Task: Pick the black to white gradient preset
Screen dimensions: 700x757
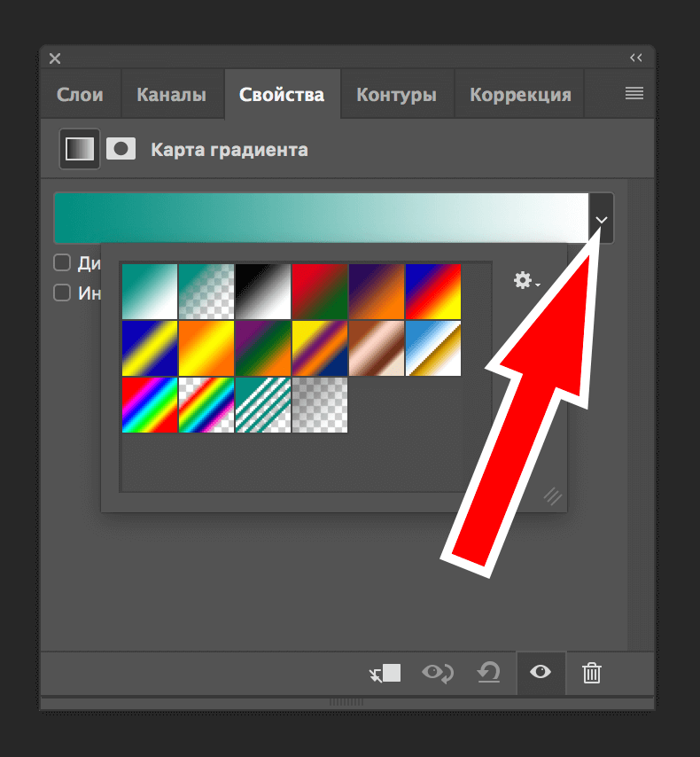Action: [263, 292]
